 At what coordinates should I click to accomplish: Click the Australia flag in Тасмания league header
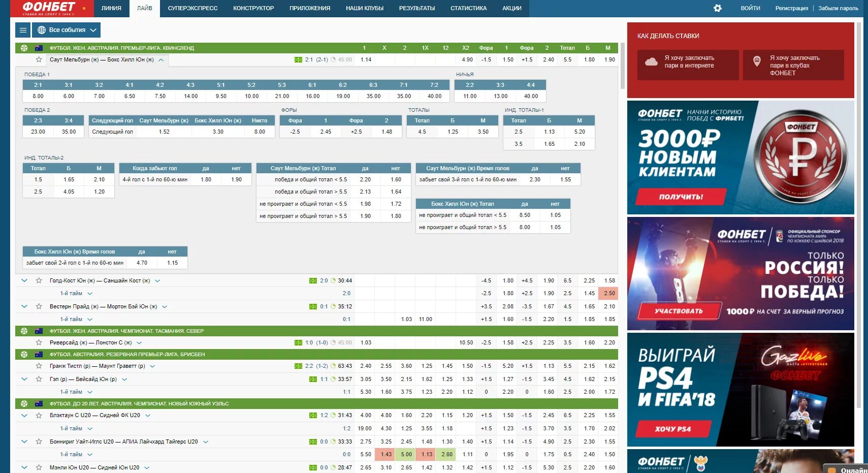point(39,331)
